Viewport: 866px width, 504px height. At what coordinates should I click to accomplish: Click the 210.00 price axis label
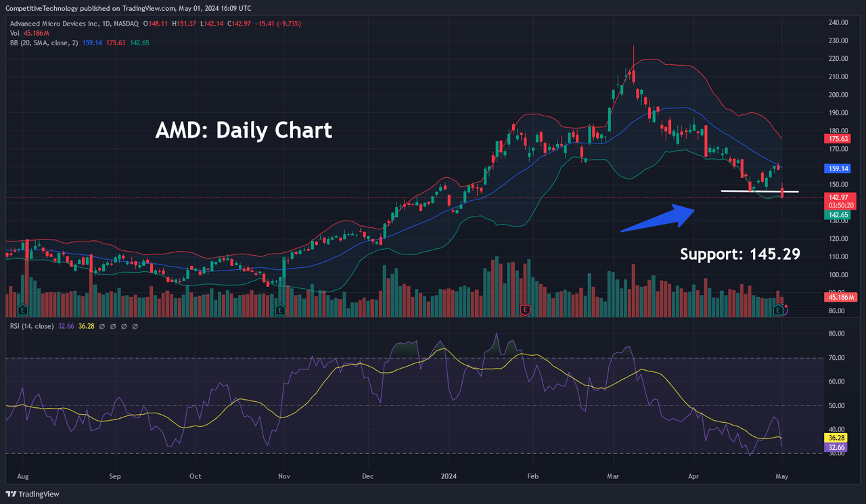838,76
